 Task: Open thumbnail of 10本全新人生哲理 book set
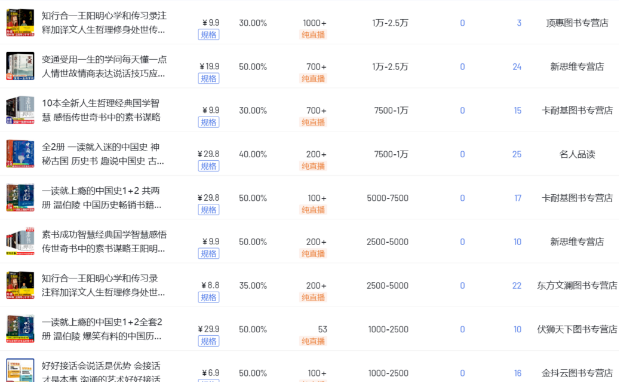pyautogui.click(x=20, y=110)
